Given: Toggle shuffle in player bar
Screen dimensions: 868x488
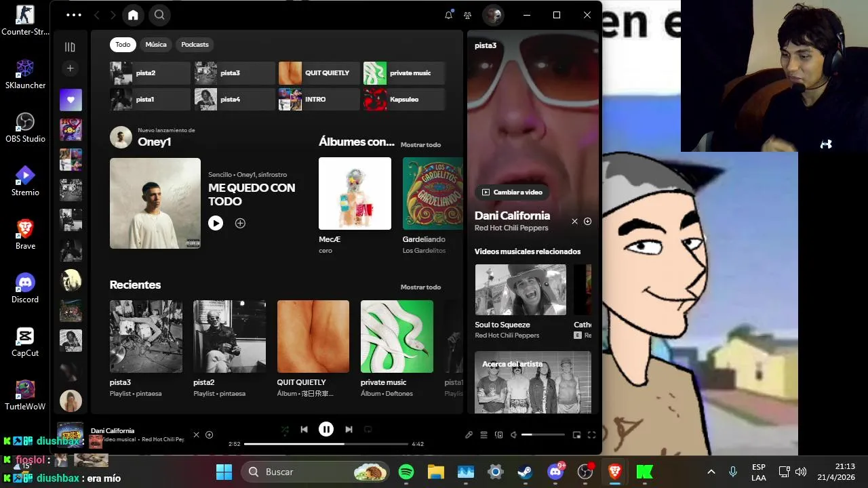Looking at the screenshot, I should coord(284,430).
